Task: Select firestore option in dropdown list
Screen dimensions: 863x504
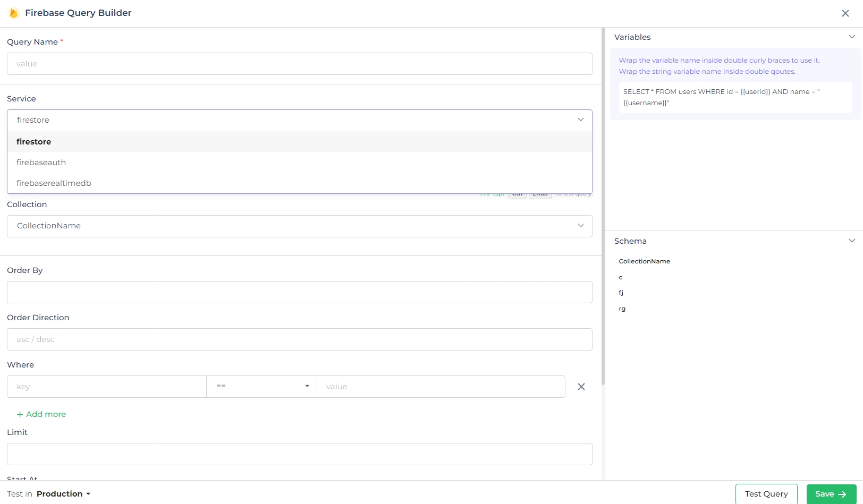Action: [x=300, y=142]
